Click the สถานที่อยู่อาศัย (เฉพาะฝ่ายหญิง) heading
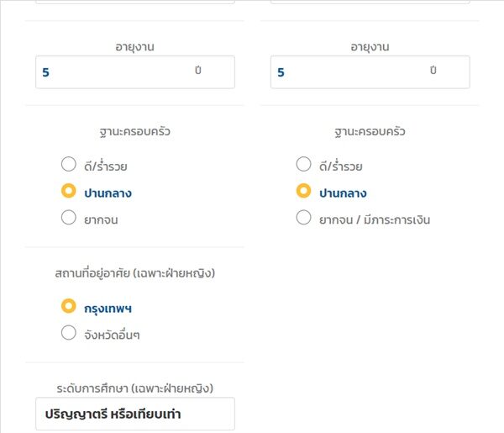504x433 pixels. (134, 272)
